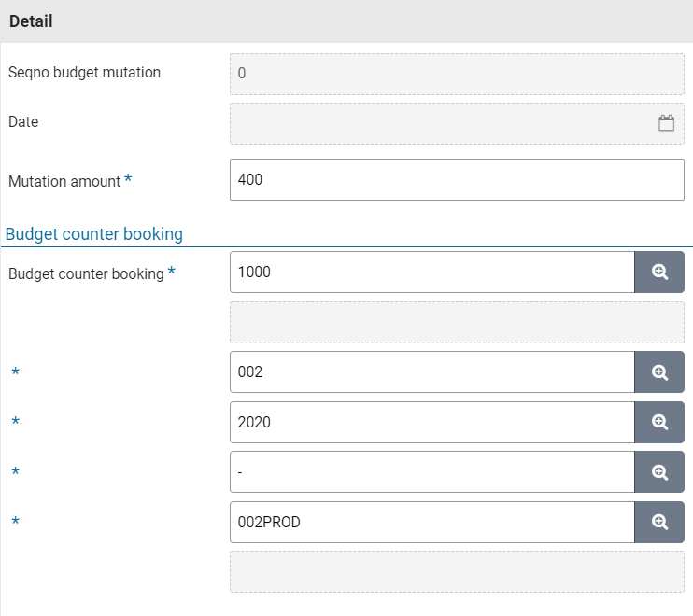Focus the input field containing a dash
The height and width of the screenshot is (616, 693).
(432, 472)
